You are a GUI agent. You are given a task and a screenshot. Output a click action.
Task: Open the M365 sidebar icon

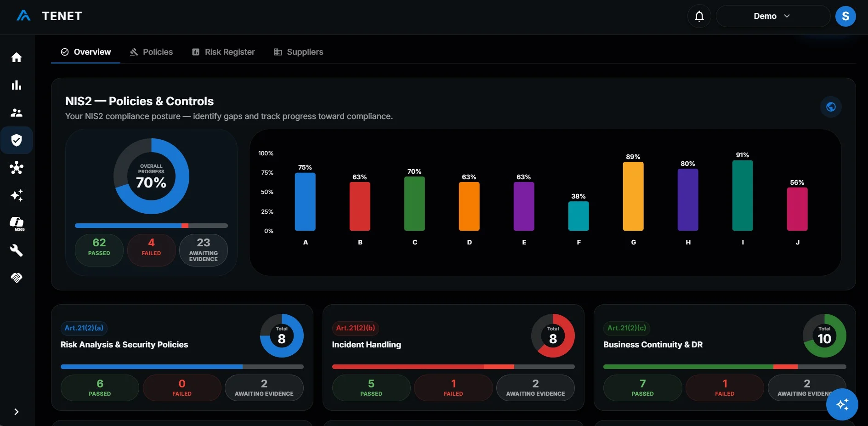pyautogui.click(x=17, y=223)
